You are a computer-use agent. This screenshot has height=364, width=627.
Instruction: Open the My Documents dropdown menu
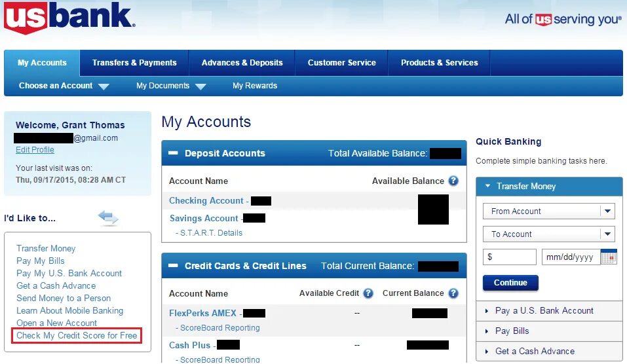[171, 86]
